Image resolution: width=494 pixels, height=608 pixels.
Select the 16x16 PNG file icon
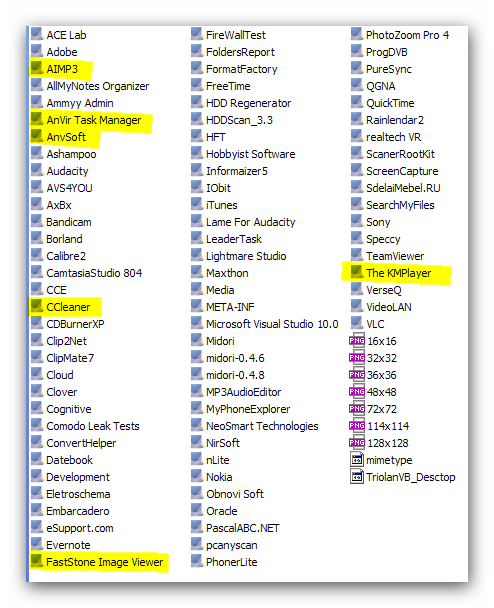point(357,340)
